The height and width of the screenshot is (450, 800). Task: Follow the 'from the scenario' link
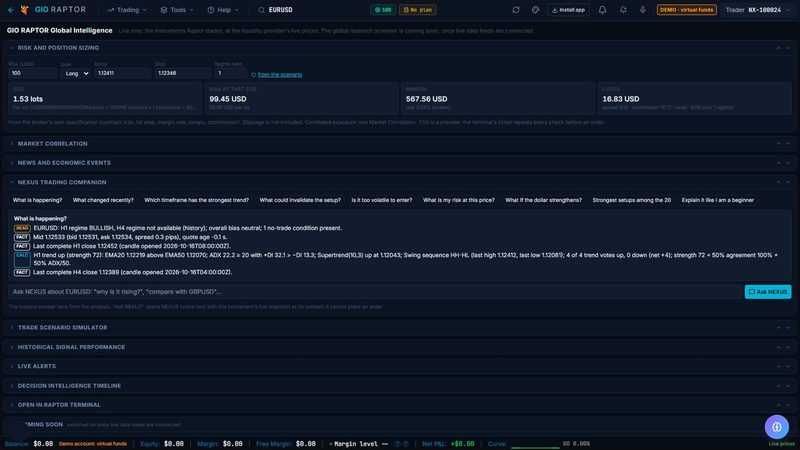click(x=280, y=74)
